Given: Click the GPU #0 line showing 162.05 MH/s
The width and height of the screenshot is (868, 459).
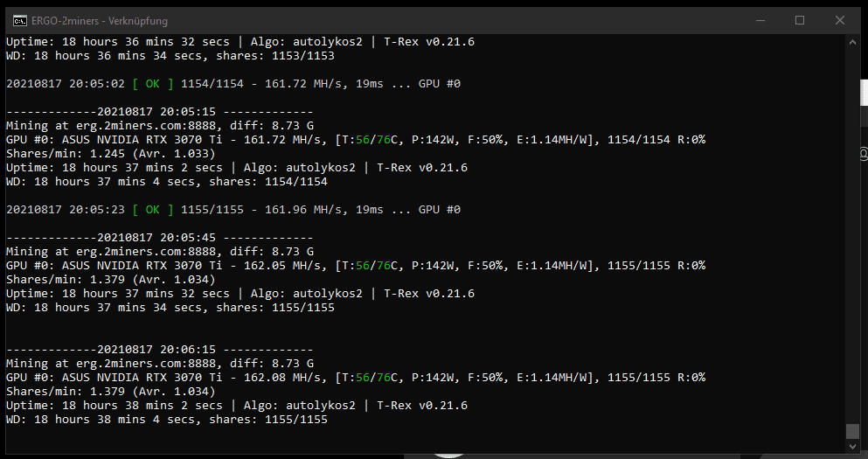Looking at the screenshot, I should click(x=356, y=265).
